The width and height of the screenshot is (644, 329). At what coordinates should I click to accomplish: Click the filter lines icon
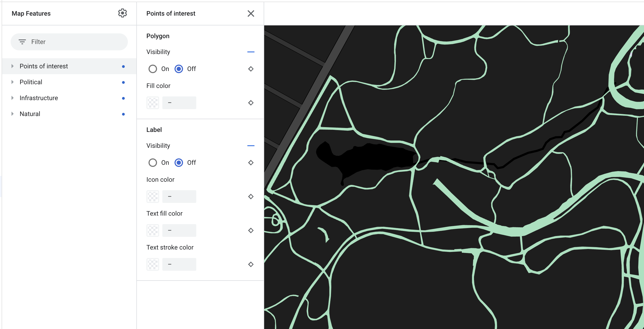(x=22, y=42)
